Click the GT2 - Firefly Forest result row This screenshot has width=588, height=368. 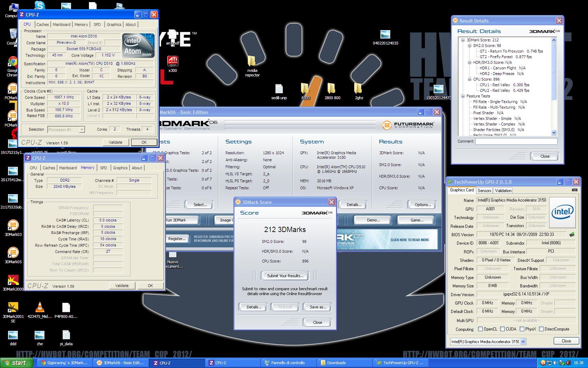[505, 57]
